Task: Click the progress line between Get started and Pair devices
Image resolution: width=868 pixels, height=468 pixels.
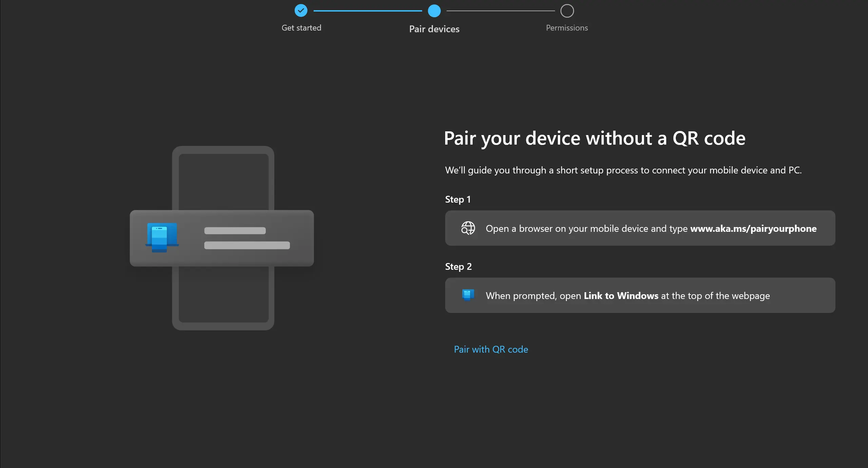Action: coord(368,11)
